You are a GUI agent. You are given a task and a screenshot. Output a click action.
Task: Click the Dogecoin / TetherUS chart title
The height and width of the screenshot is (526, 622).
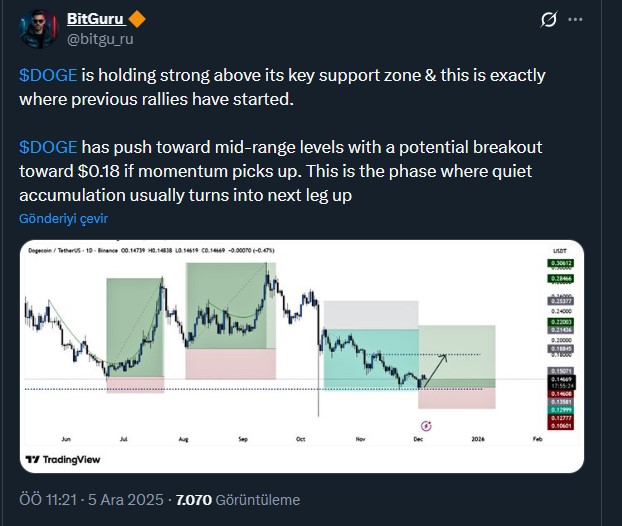coord(70,250)
